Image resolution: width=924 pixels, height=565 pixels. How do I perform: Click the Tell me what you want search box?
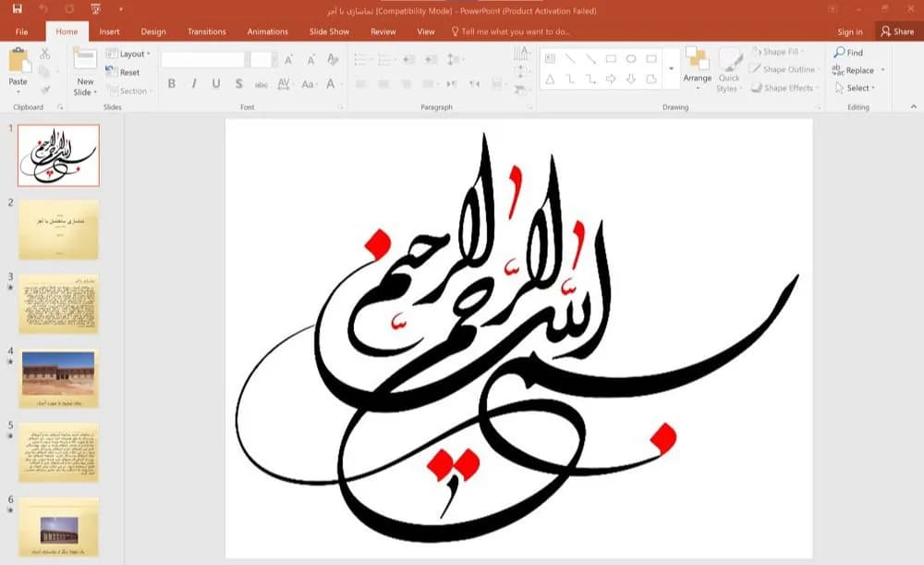point(510,31)
